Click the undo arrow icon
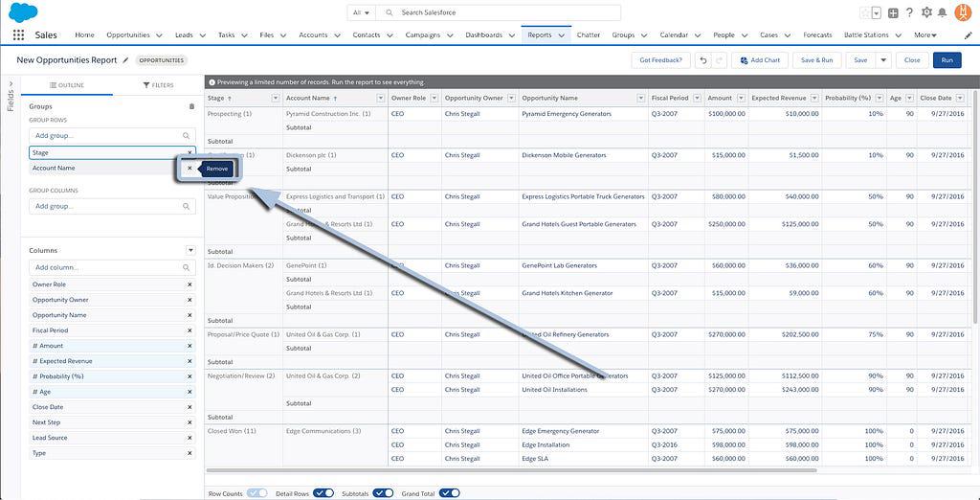This screenshot has height=500, width=980. tap(703, 60)
